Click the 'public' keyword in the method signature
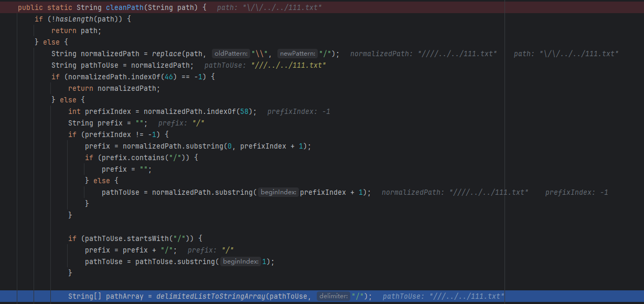This screenshot has height=304, width=644. (x=30, y=8)
